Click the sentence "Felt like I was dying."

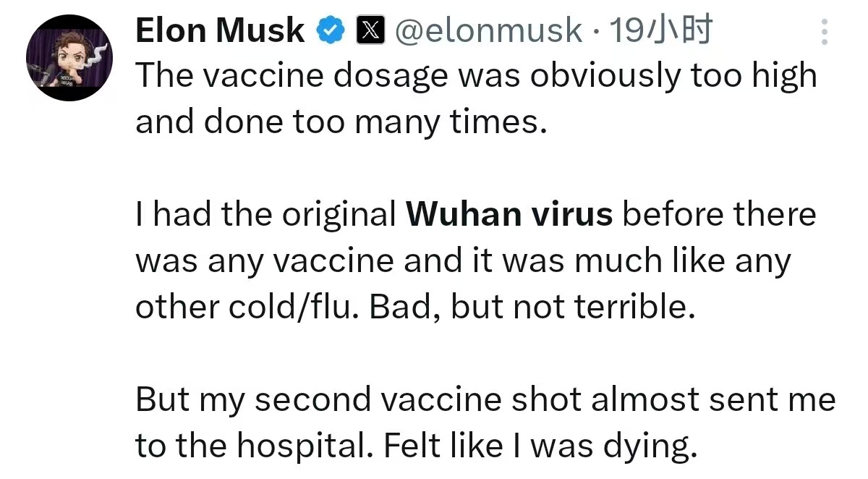click(540, 446)
